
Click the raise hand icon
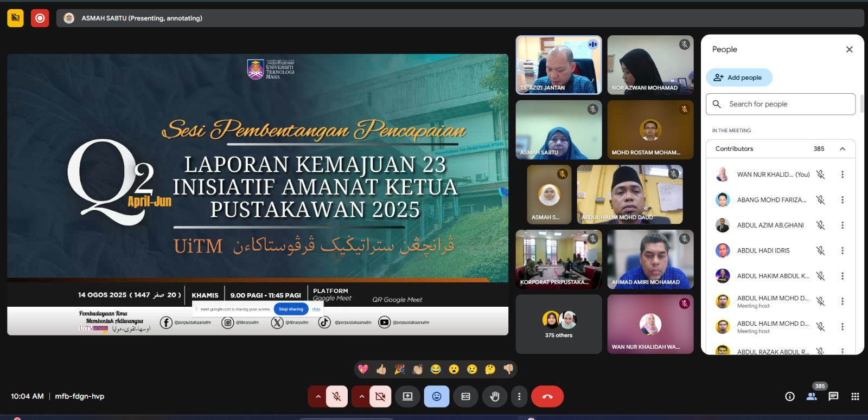[x=494, y=397]
